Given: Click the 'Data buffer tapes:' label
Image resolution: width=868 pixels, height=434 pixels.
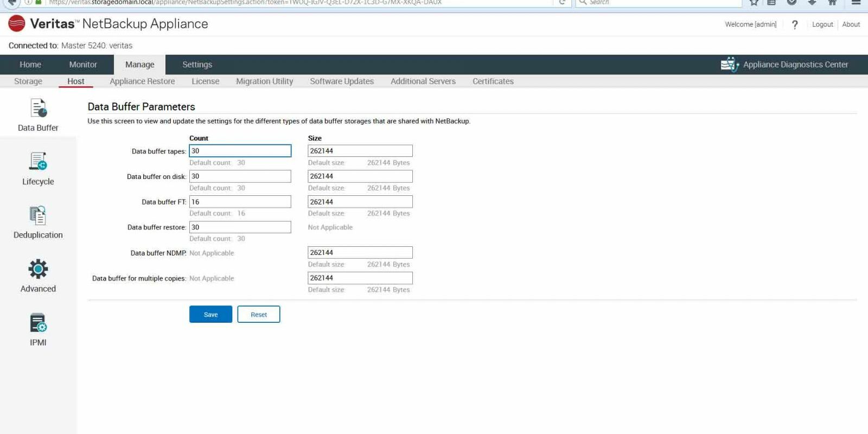Looking at the screenshot, I should pos(159,151).
